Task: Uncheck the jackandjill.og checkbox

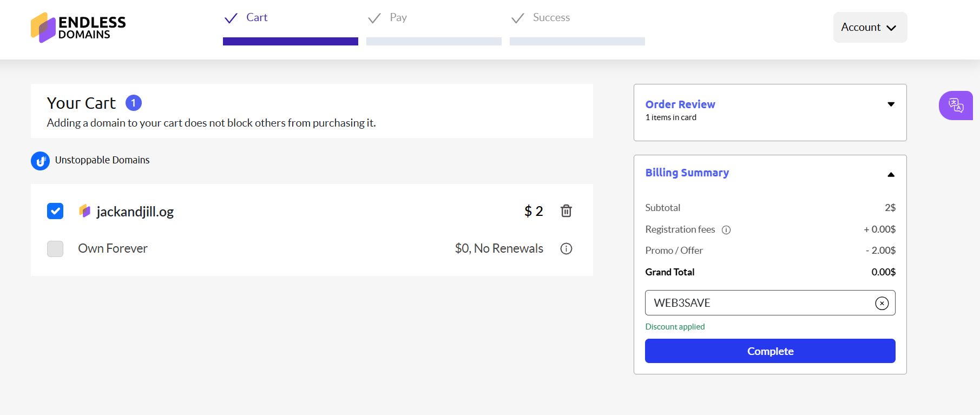Action: click(x=55, y=211)
